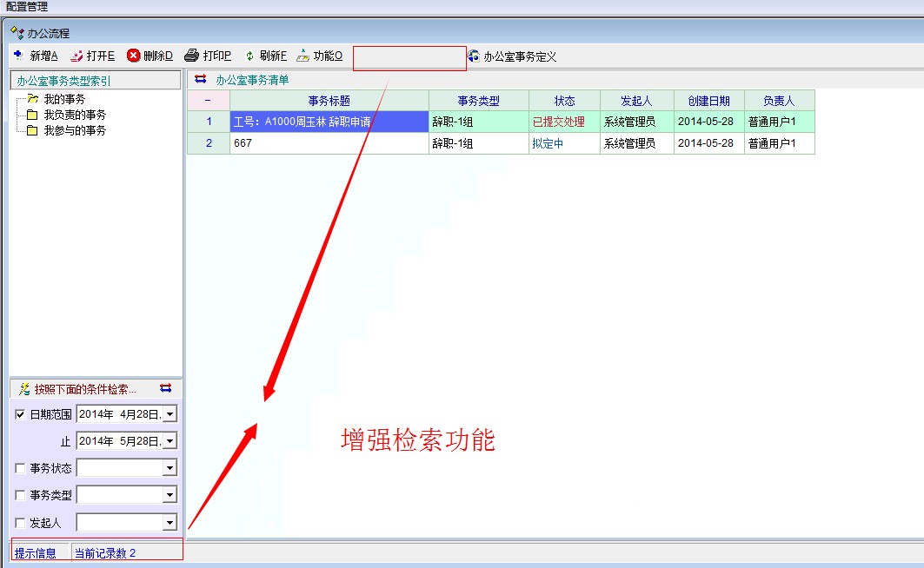
Task: Click the red 删除 (Delete) icon
Action: pyautogui.click(x=134, y=56)
